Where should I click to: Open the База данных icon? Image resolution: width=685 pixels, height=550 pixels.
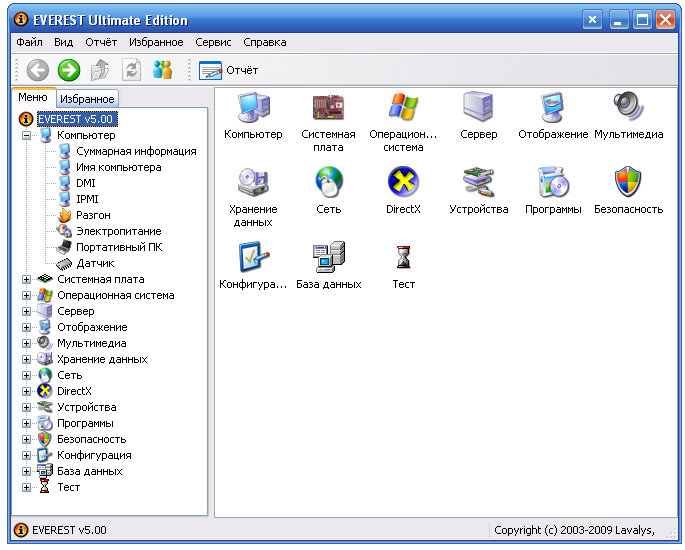tap(329, 257)
